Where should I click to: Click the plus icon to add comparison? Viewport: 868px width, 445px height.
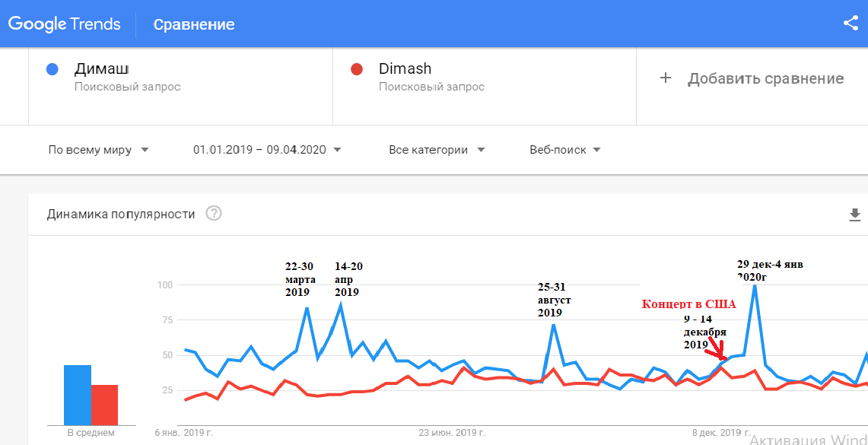pos(665,78)
